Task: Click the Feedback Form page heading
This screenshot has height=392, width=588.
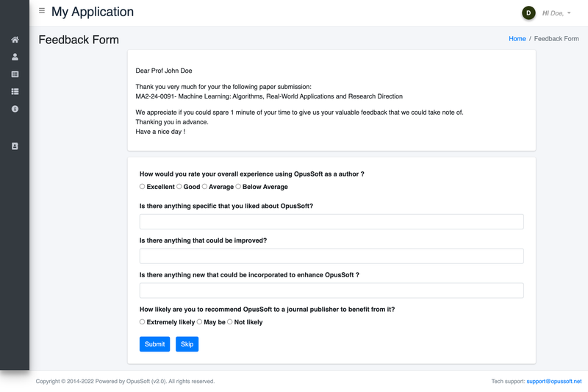Action: tap(79, 40)
